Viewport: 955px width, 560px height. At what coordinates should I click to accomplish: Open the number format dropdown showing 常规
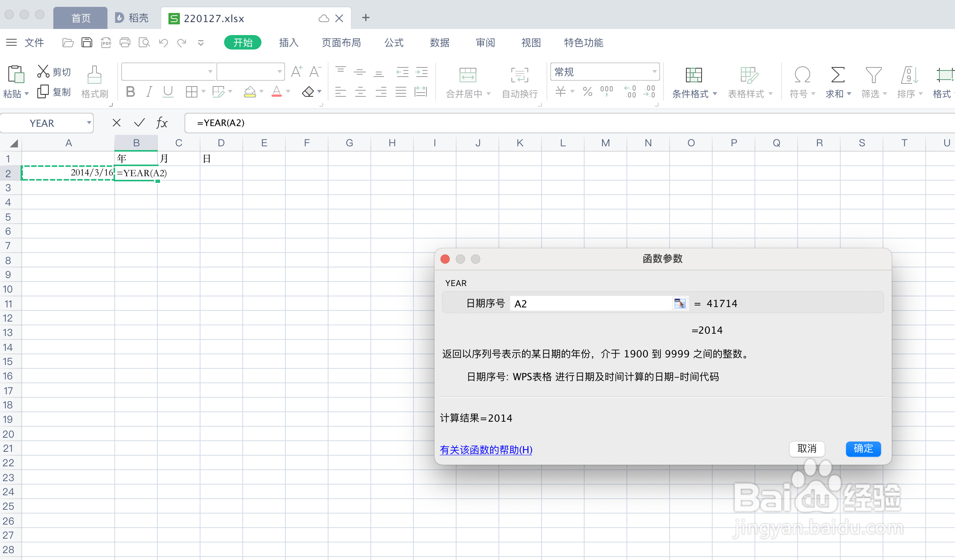(605, 72)
